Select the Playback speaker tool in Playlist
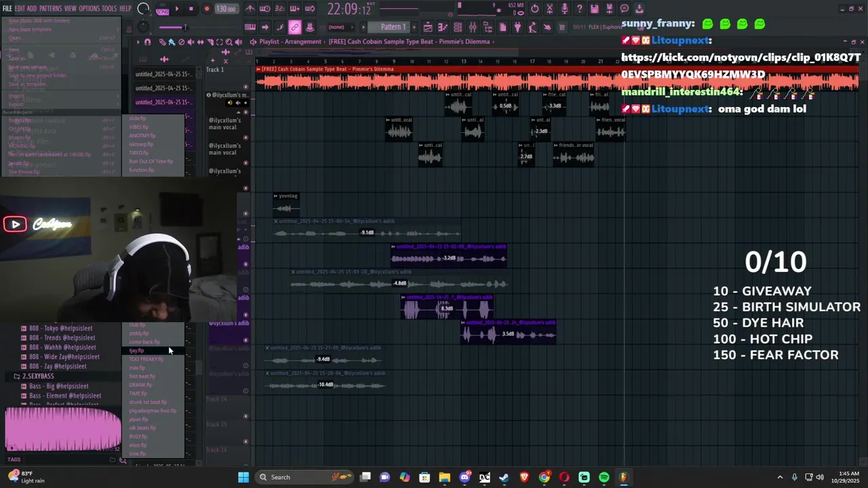Viewport: 868px width, 488px height. (x=239, y=41)
